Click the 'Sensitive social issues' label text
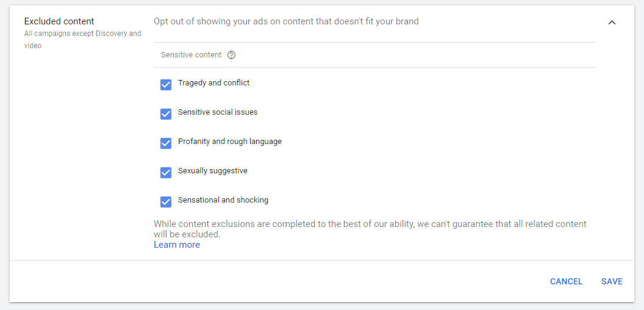Screen dimensions: 644x310 [x=218, y=112]
